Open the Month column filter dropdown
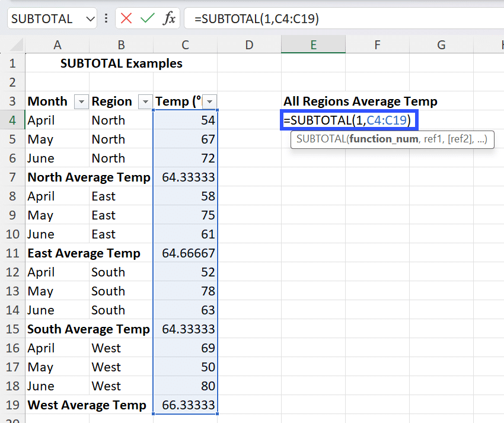This screenshot has width=504, height=423. pos(81,101)
